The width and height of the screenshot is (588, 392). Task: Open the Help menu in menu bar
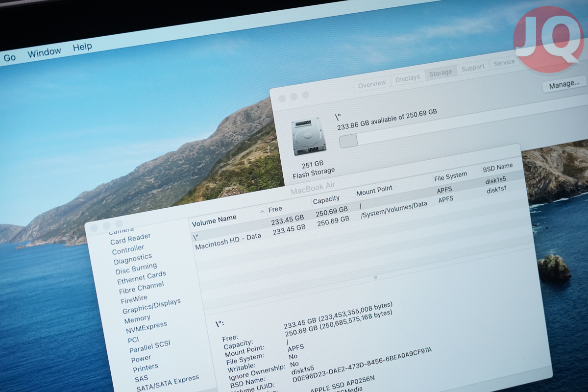tap(82, 48)
